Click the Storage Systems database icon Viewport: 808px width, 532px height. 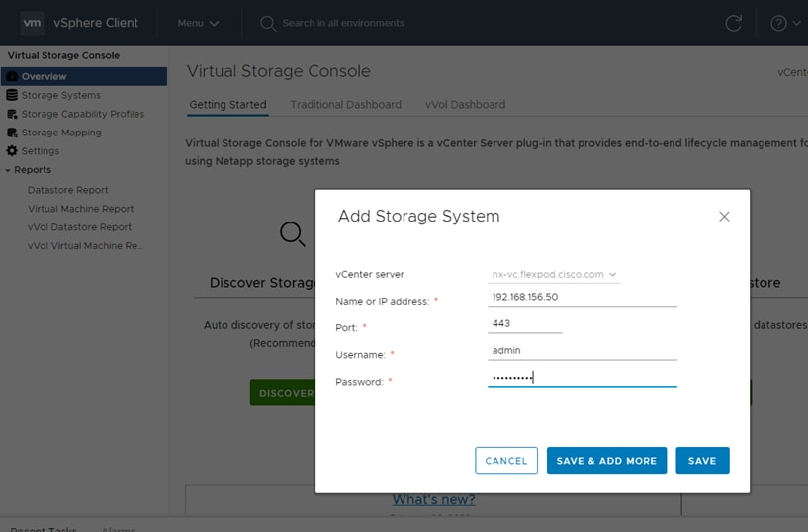12,95
